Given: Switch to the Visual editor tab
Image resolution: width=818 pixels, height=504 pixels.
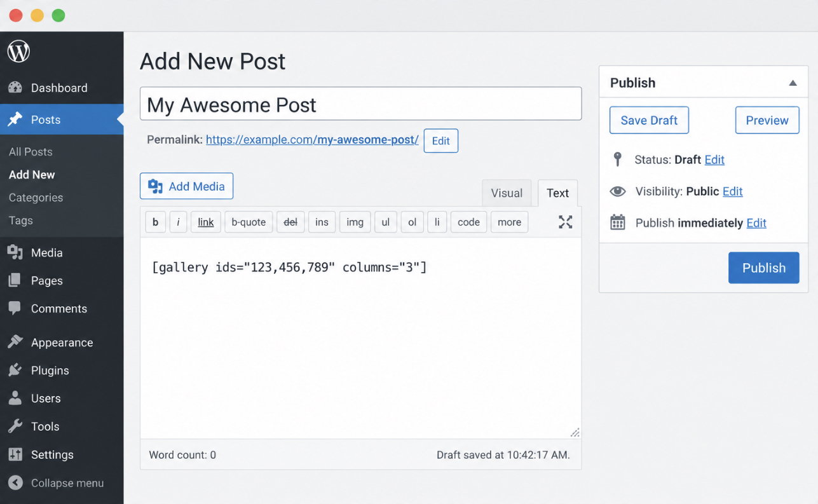Looking at the screenshot, I should coord(507,193).
